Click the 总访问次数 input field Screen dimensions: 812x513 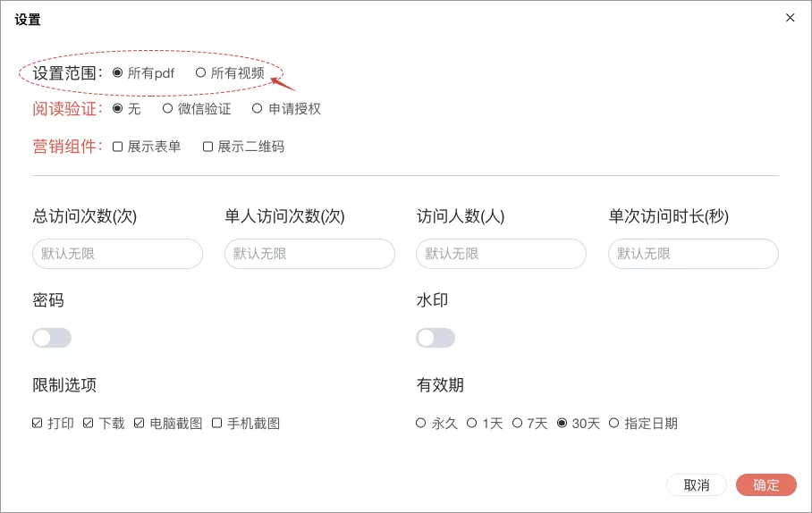(x=117, y=254)
